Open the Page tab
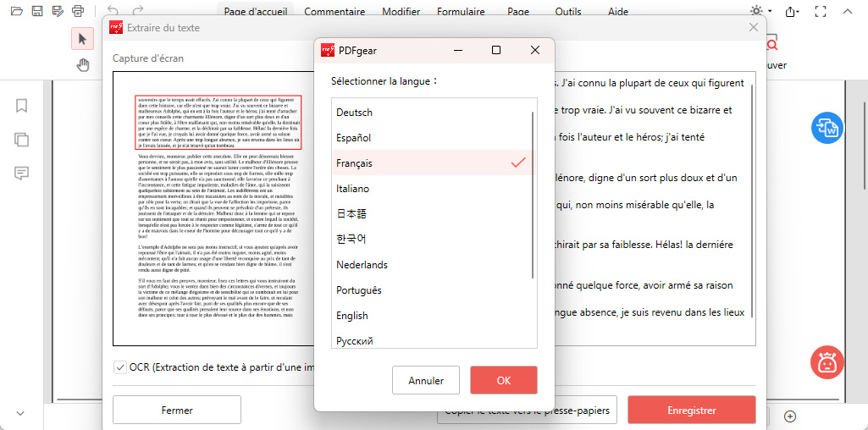 pyautogui.click(x=518, y=12)
